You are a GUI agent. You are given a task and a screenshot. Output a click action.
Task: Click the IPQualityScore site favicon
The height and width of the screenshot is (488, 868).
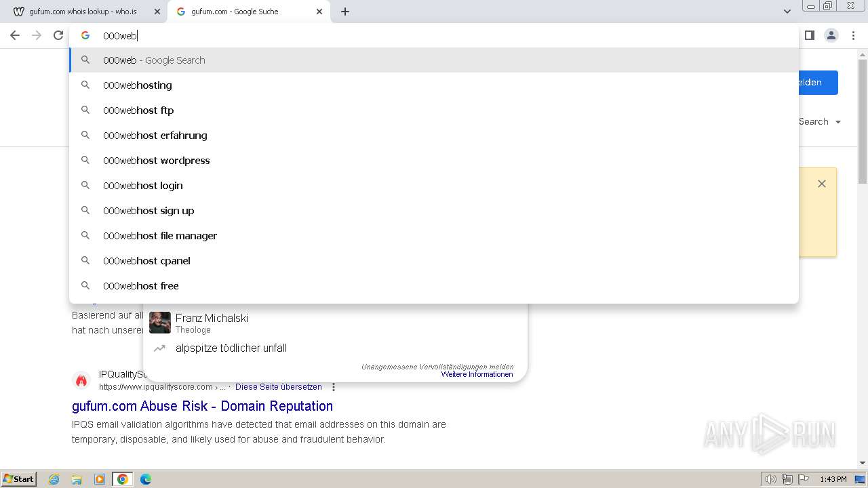(x=81, y=380)
